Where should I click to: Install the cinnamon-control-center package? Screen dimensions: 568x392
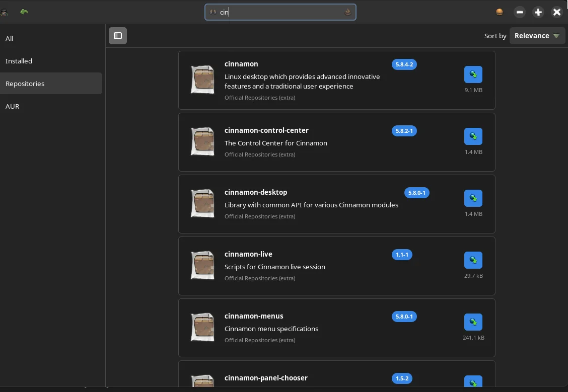coord(473,136)
